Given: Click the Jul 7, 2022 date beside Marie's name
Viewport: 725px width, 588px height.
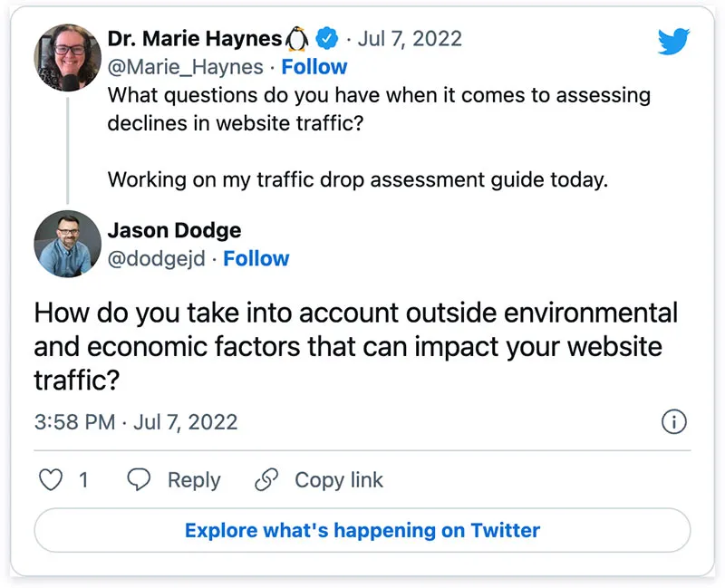Looking at the screenshot, I should click(x=410, y=39).
